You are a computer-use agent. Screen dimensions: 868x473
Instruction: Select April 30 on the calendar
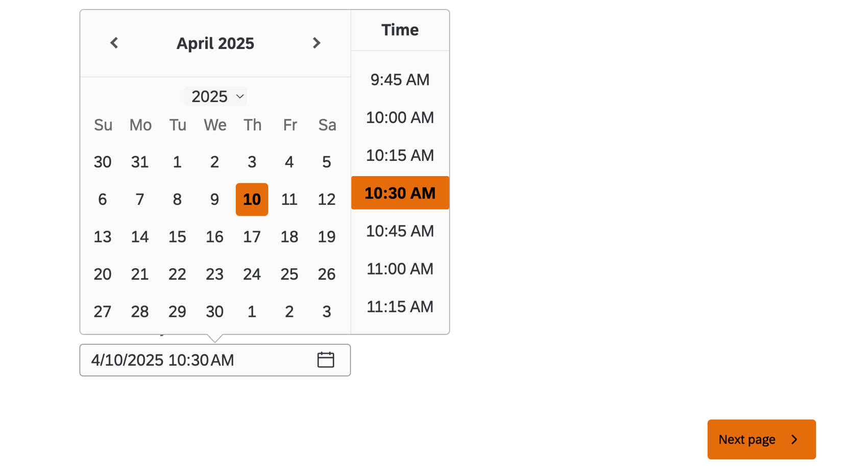coord(214,311)
